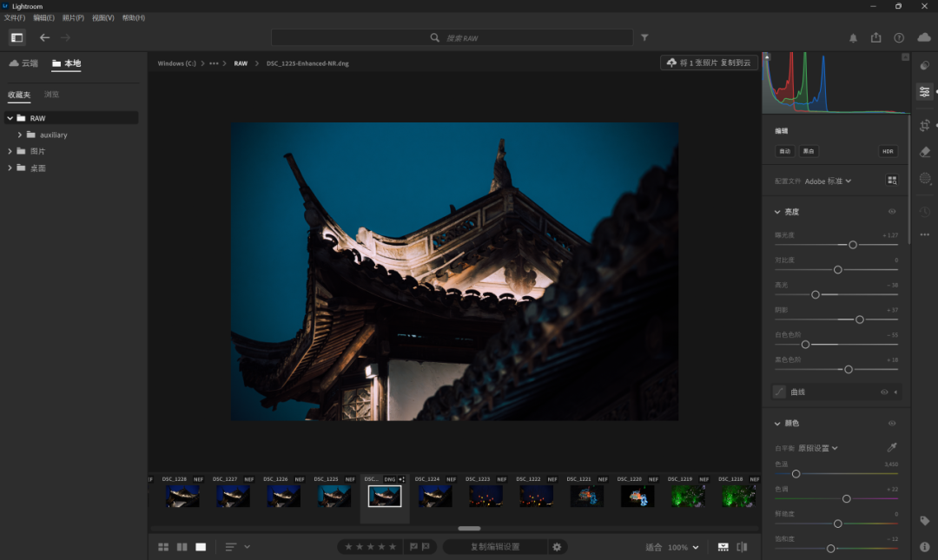Select the Healing brush tool icon

pyautogui.click(x=924, y=152)
